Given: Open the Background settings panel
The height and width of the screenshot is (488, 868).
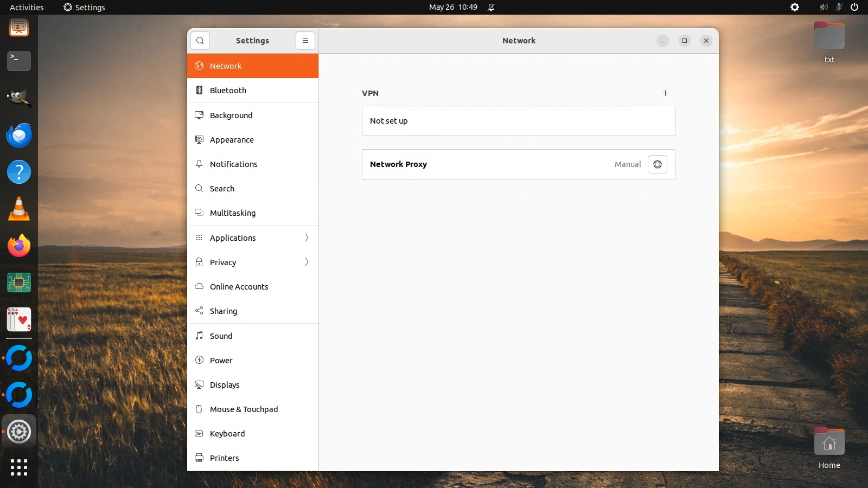Looking at the screenshot, I should 231,115.
